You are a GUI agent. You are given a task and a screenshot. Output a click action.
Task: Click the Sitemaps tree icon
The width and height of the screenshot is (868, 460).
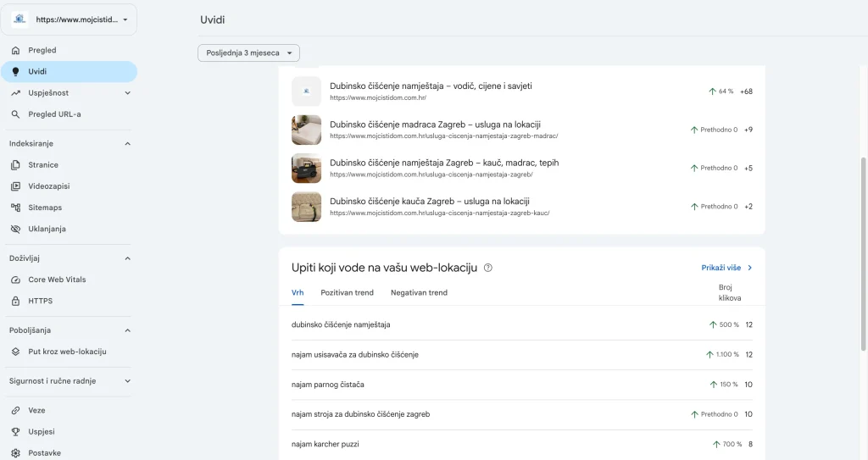coord(15,208)
